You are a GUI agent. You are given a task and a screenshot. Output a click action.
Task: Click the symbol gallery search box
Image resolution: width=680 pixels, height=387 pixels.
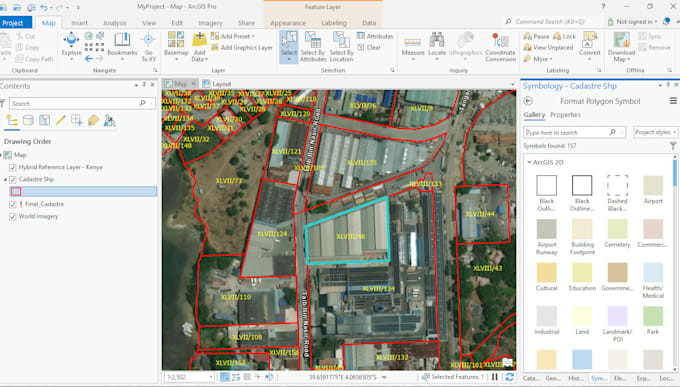(x=575, y=132)
